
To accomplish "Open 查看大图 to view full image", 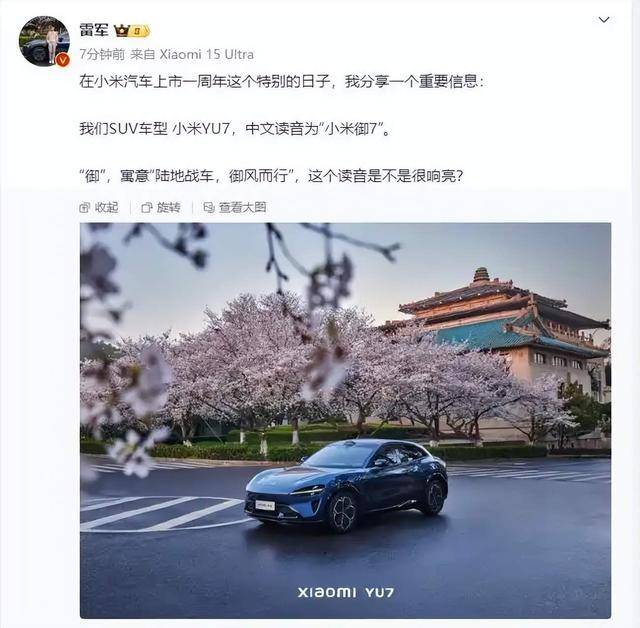I will [x=235, y=208].
